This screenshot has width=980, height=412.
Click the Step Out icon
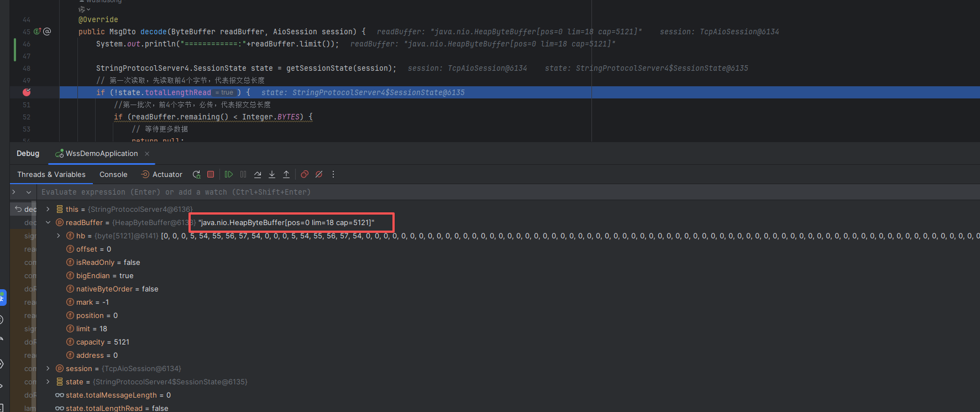(x=286, y=174)
